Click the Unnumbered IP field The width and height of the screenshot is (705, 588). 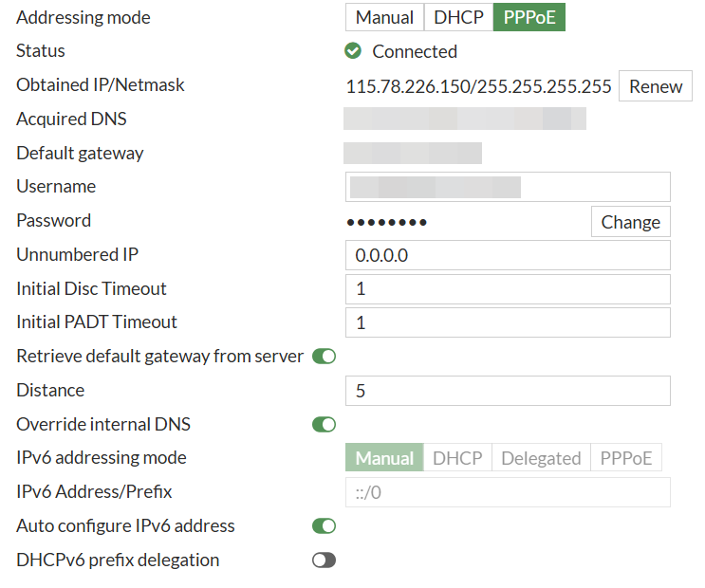[x=508, y=255]
